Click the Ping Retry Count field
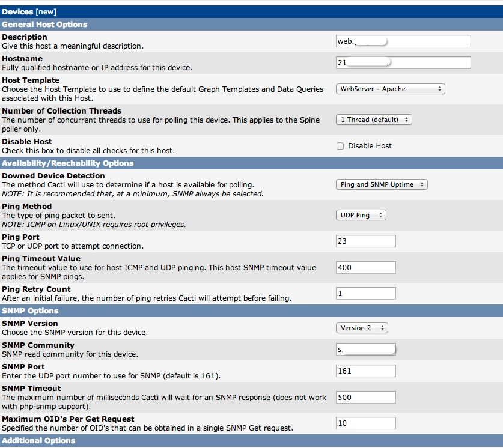503x448 pixels. [x=366, y=294]
